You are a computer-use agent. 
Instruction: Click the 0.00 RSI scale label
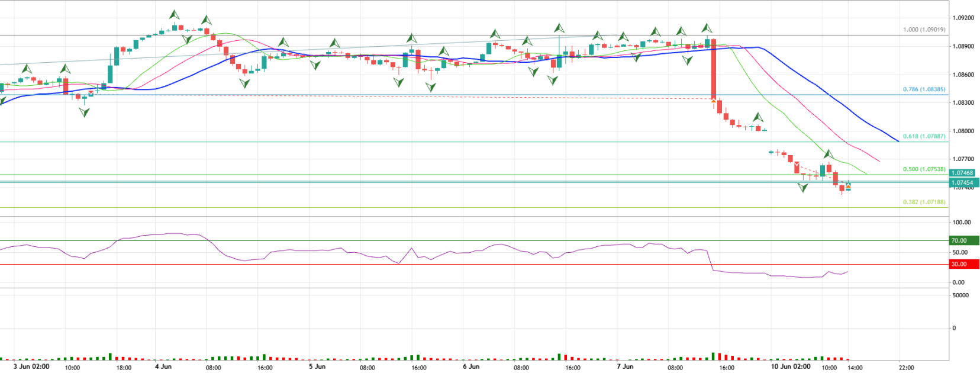coord(958,283)
